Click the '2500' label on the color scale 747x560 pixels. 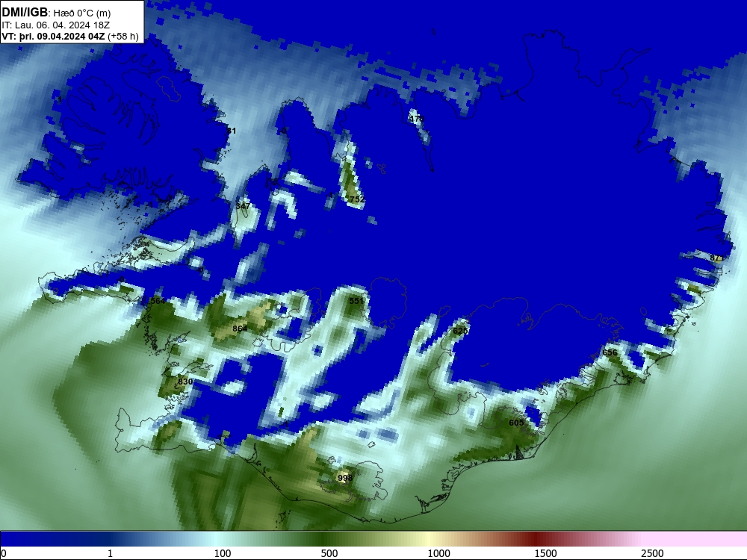(652, 553)
